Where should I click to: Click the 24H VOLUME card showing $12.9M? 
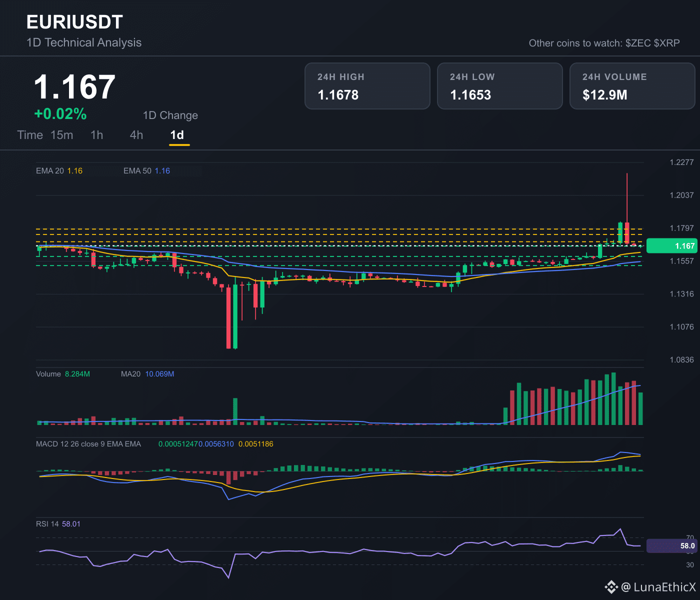(632, 86)
